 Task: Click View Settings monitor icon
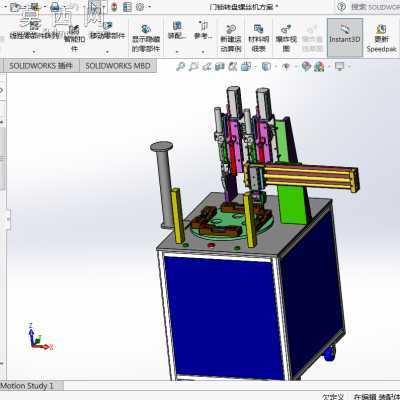tap(339, 67)
